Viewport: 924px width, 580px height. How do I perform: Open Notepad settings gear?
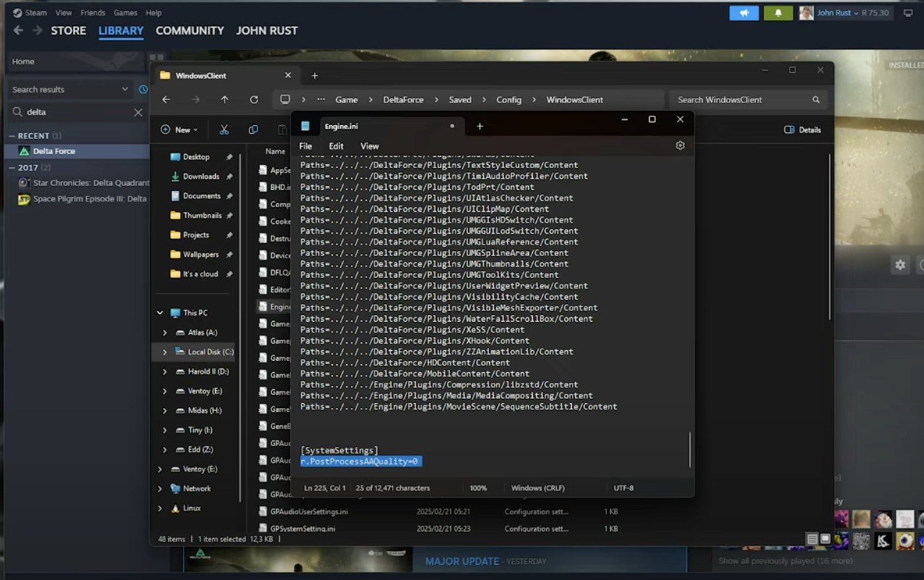coord(680,146)
